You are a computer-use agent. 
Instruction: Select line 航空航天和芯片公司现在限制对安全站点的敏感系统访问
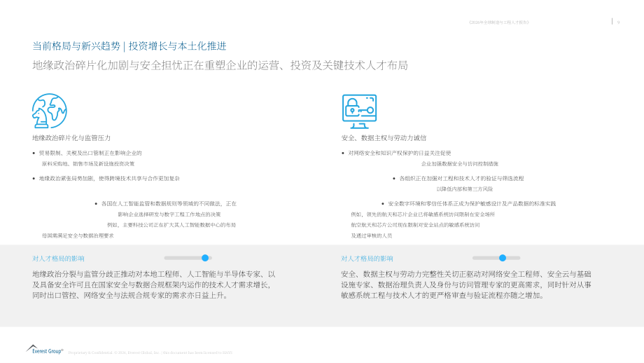pos(415,225)
